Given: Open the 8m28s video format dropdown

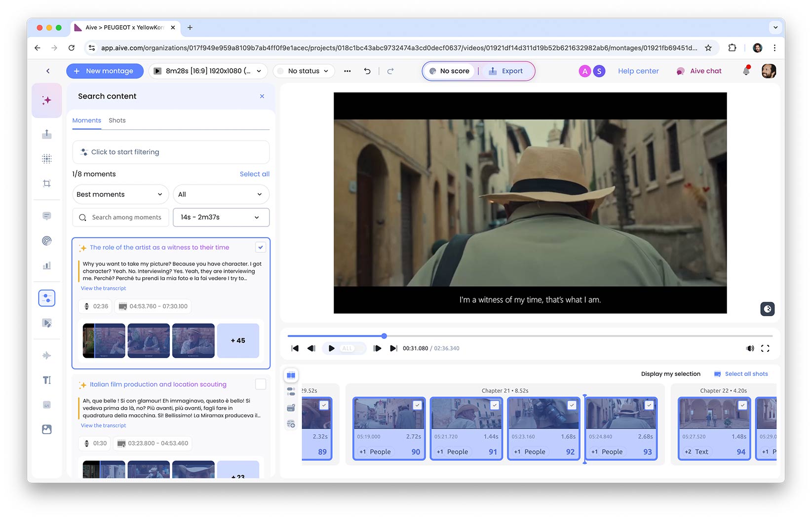Looking at the screenshot, I should [208, 71].
